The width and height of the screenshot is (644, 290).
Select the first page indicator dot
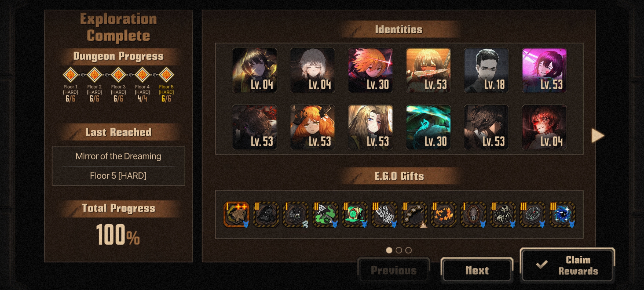(x=389, y=250)
